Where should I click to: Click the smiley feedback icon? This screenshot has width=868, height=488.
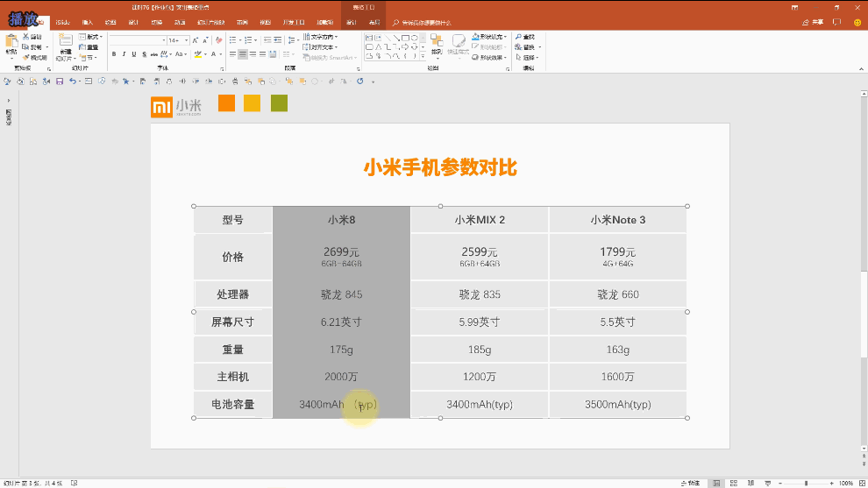[x=857, y=22]
